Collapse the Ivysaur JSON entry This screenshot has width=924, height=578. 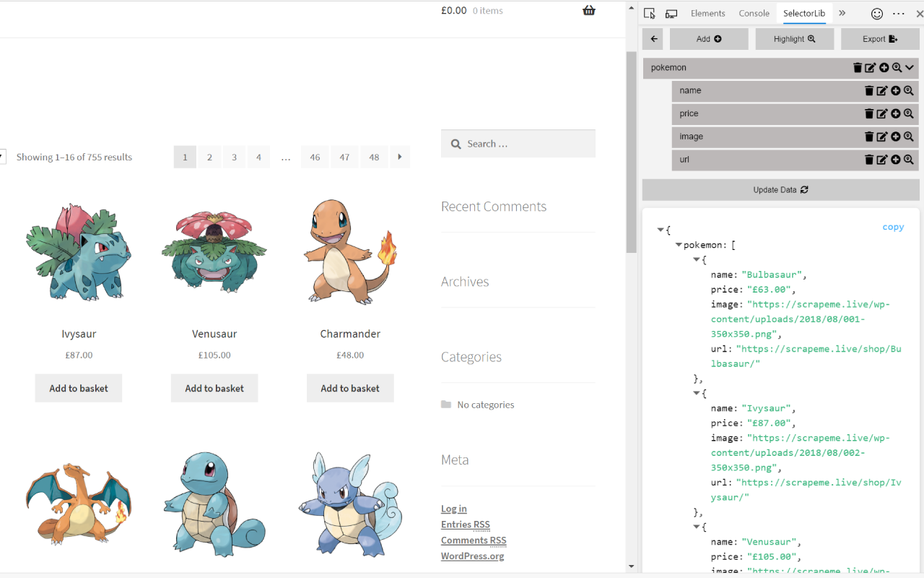tap(697, 393)
